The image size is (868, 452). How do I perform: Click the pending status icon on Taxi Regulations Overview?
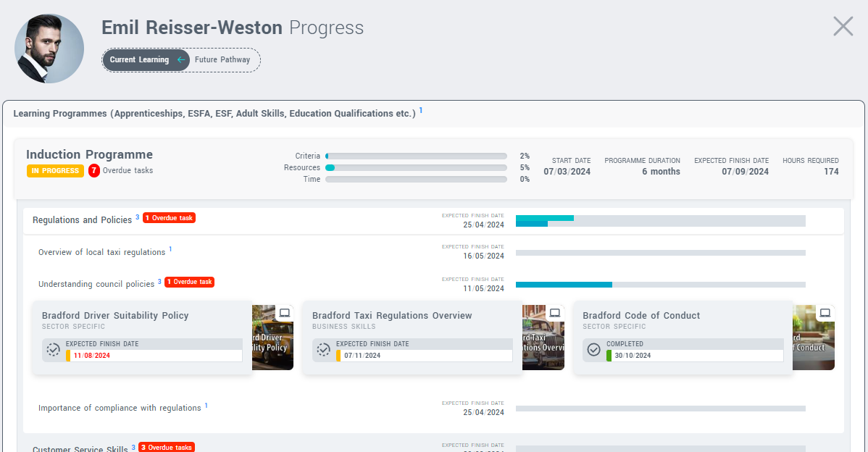click(323, 350)
